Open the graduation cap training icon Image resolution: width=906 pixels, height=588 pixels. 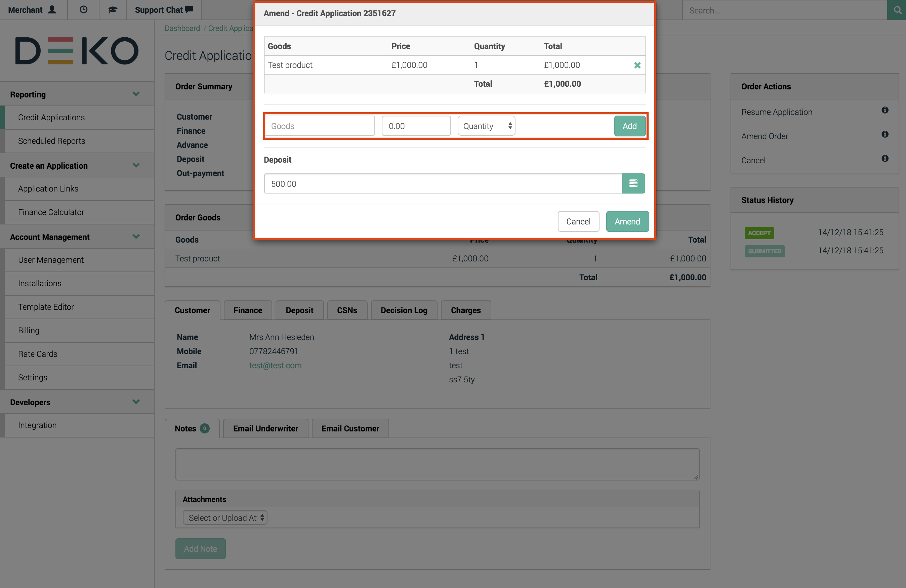click(x=112, y=10)
